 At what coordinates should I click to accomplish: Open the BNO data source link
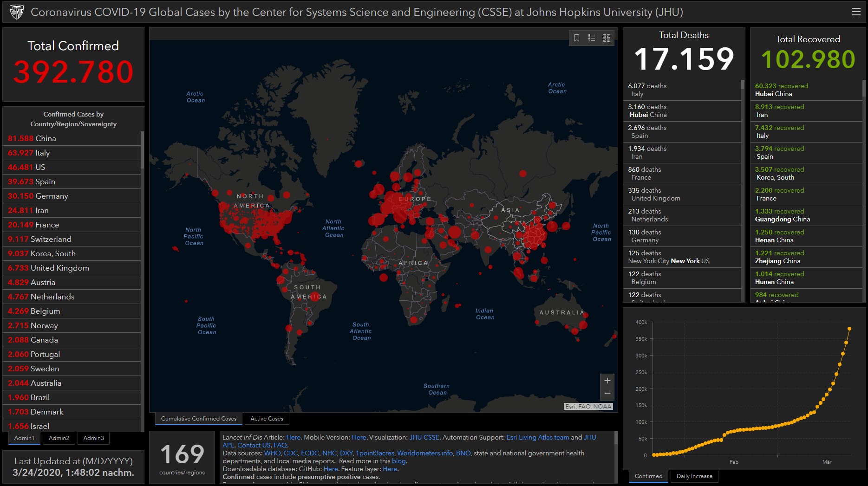pos(463,453)
